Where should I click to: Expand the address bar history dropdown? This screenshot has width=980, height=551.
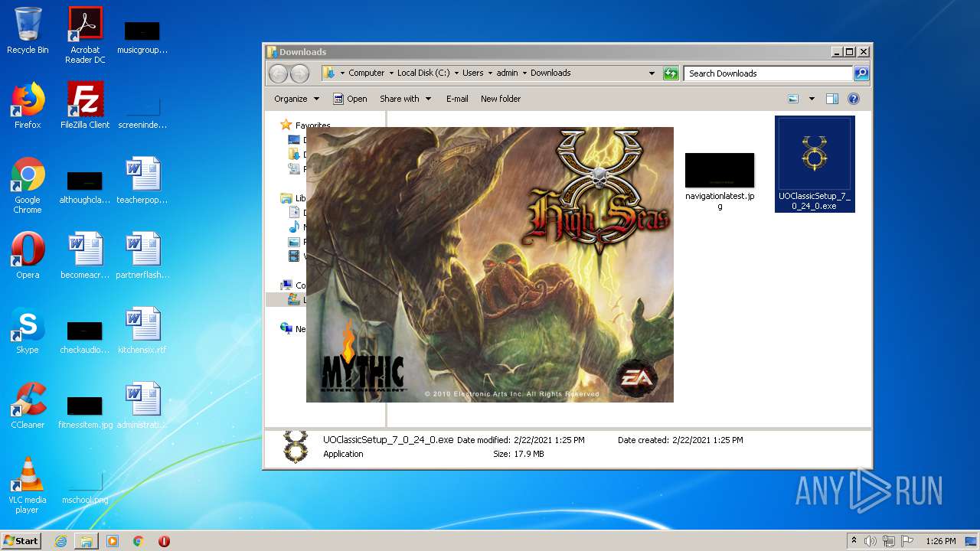pos(652,73)
